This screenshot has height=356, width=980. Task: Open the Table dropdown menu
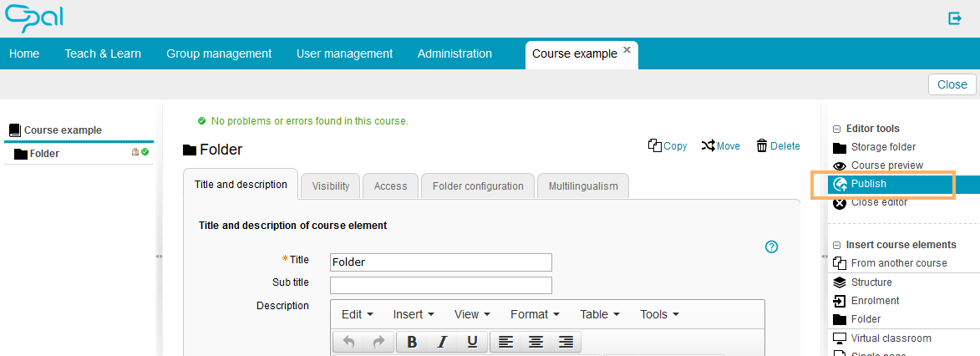point(599,314)
